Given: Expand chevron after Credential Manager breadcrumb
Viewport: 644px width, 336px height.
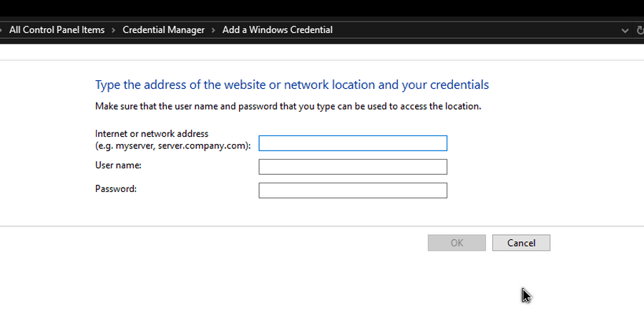Looking at the screenshot, I should point(213,30).
